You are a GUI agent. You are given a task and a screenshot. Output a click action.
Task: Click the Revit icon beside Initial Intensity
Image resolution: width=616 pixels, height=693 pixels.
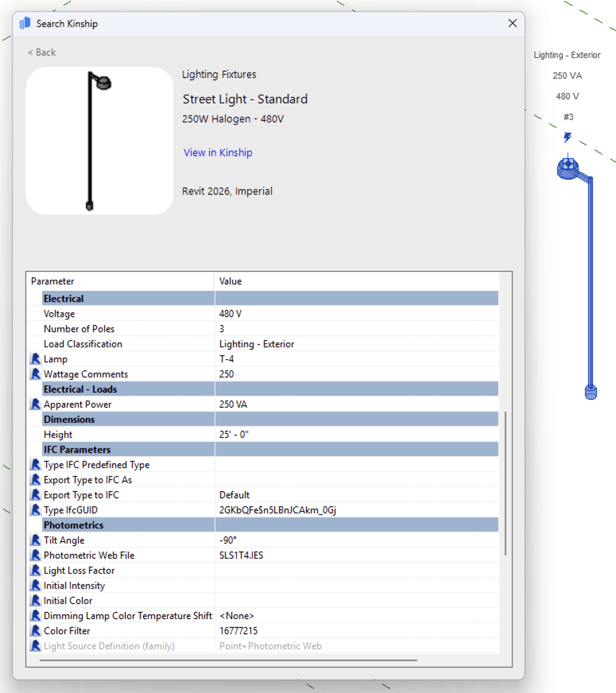(x=36, y=585)
